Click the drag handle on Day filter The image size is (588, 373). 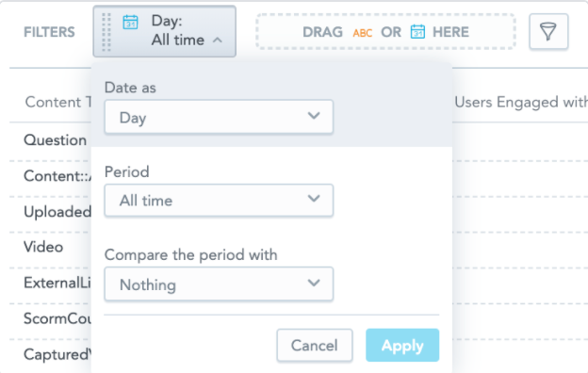pos(106,32)
